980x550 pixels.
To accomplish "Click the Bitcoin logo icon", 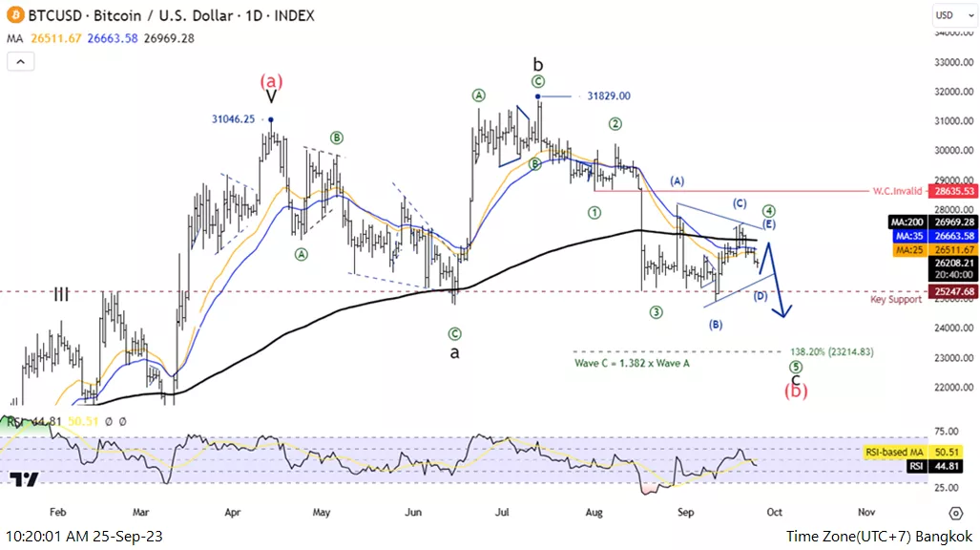I will pyautogui.click(x=15, y=15).
